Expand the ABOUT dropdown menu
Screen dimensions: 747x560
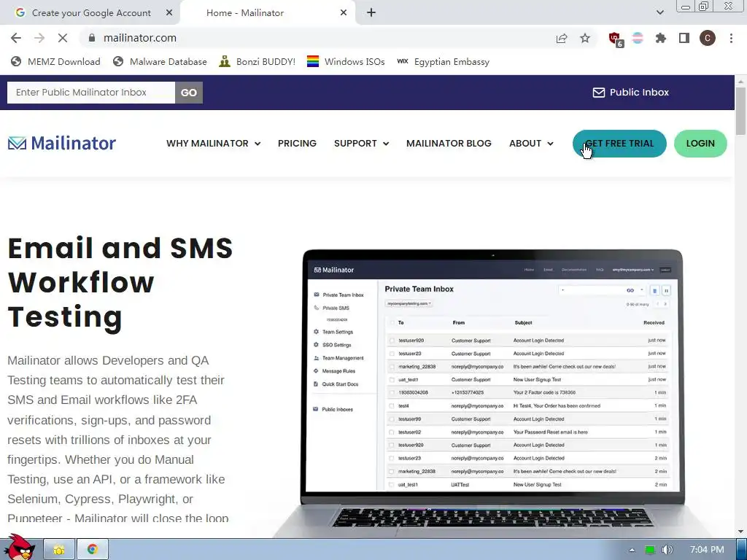(x=531, y=144)
